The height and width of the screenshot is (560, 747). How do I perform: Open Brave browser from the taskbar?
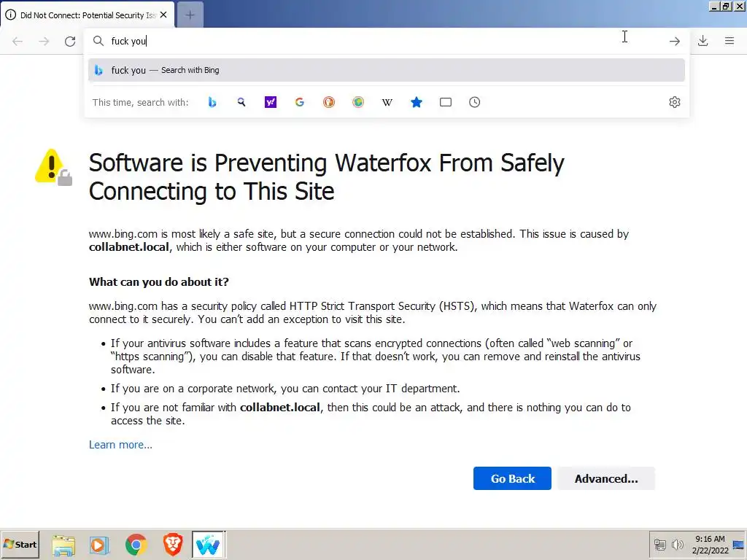(172, 545)
